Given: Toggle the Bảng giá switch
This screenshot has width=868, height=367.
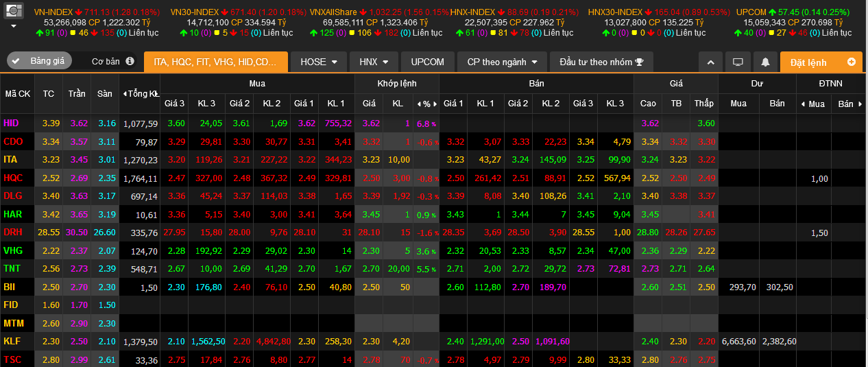Looking at the screenshot, I should click(39, 61).
